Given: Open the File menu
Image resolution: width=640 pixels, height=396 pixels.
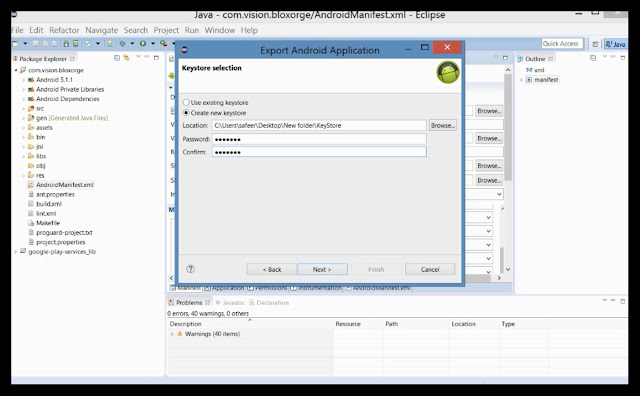Looking at the screenshot, I should pos(18,30).
